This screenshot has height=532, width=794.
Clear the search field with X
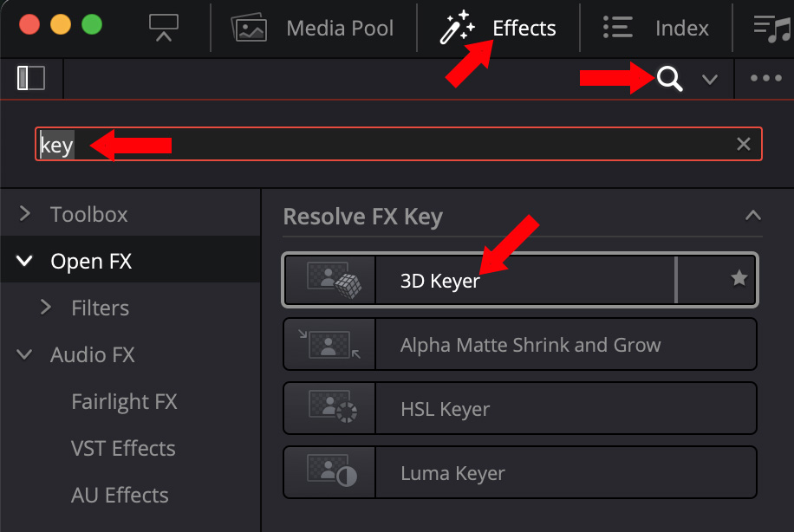[x=744, y=144]
